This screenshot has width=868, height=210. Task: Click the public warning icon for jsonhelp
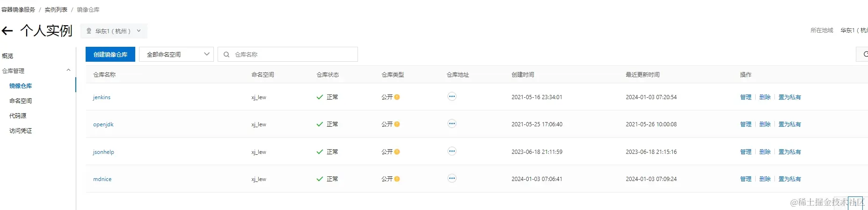397,152
